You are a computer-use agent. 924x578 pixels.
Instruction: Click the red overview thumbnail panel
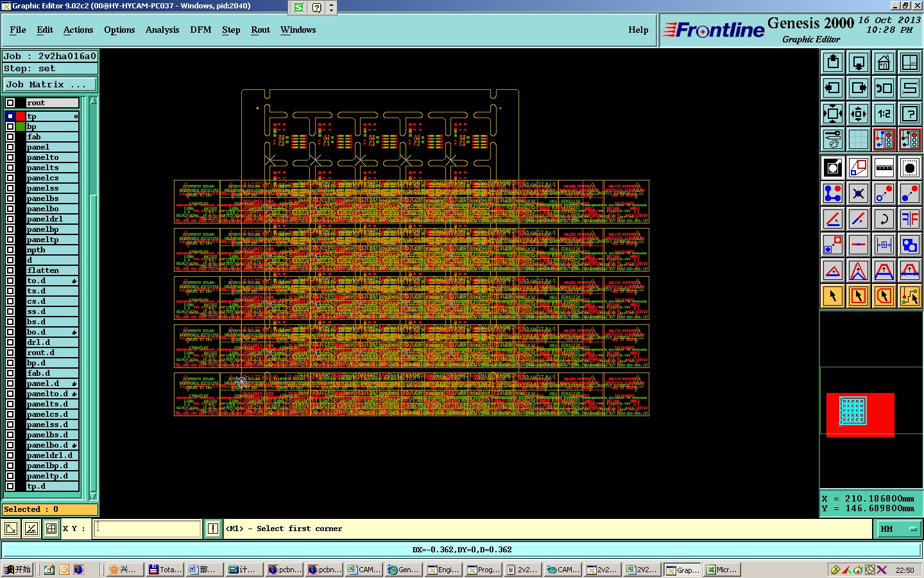860,415
